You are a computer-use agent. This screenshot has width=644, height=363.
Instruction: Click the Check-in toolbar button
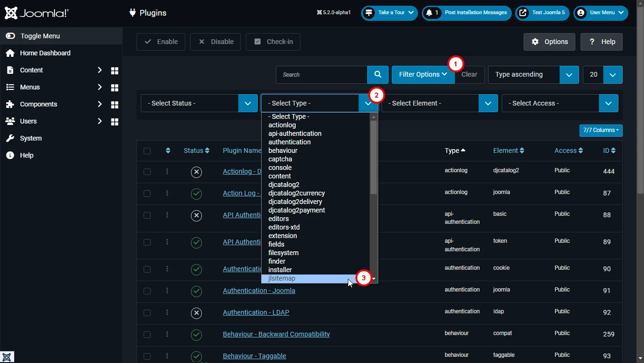point(273,42)
